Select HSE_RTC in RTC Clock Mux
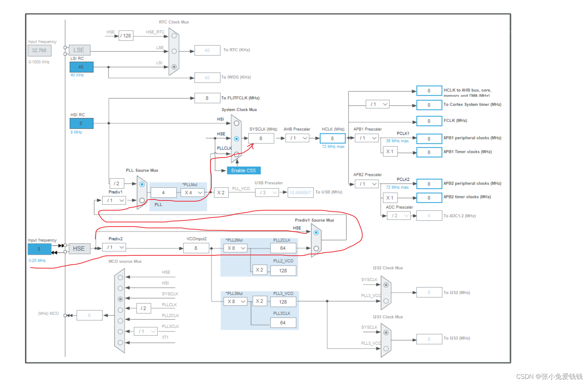Viewport: 588px width, 383px height. coord(174,36)
